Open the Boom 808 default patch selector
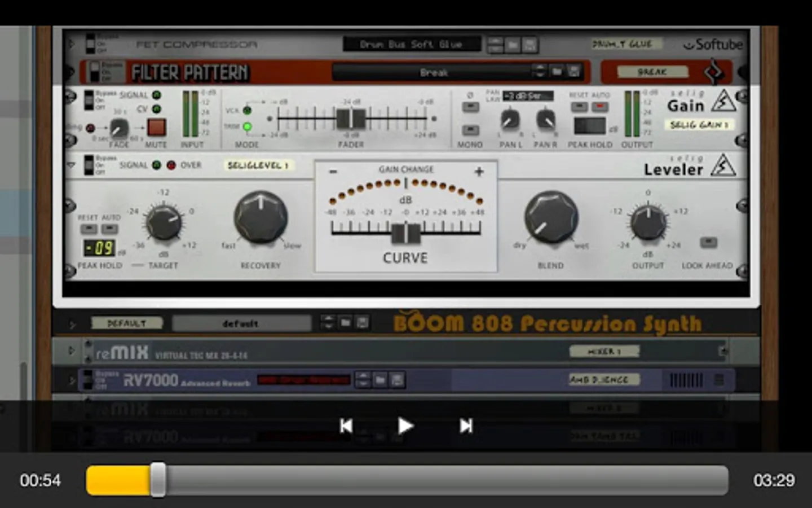 241,323
